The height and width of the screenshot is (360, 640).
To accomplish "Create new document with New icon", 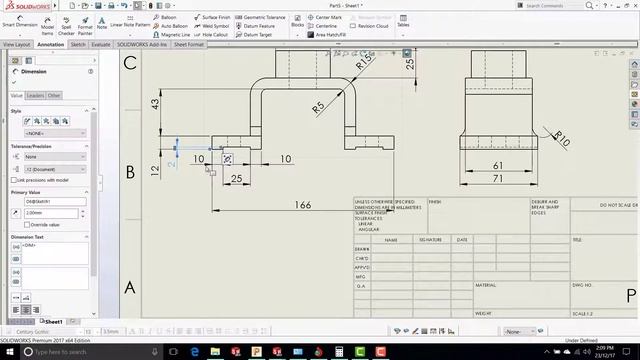I will 72,6.
